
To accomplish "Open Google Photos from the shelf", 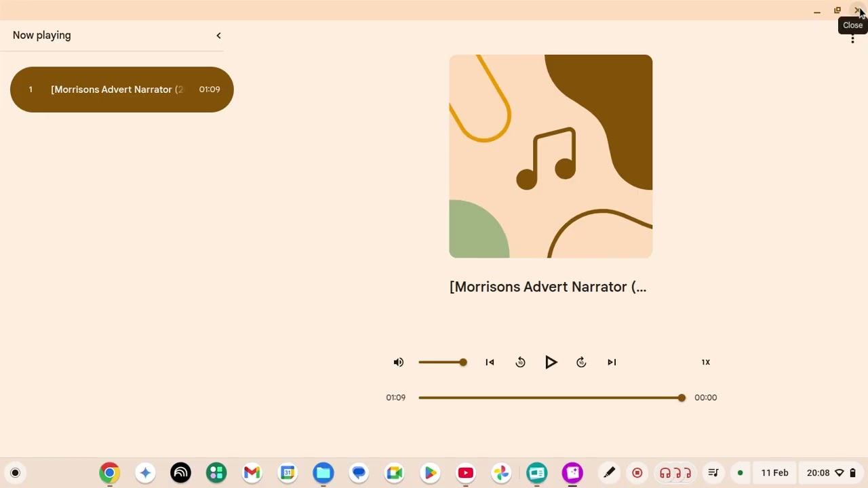I will (x=501, y=473).
